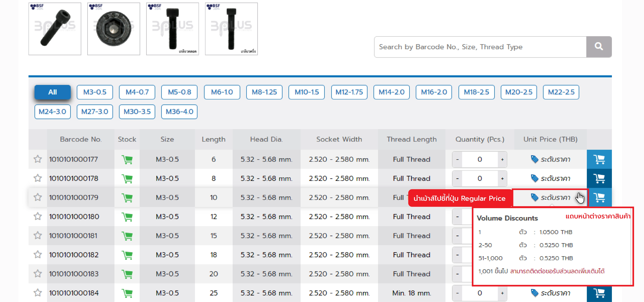This screenshot has height=302, width=644.
Task: Increase quantity for barcode 1010101000184
Action: (x=502, y=293)
